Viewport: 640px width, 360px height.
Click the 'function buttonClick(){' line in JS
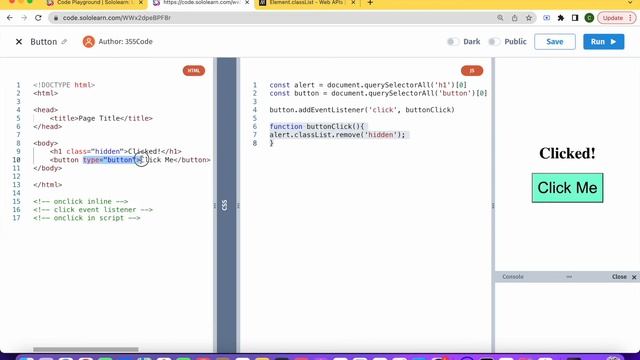click(317, 127)
